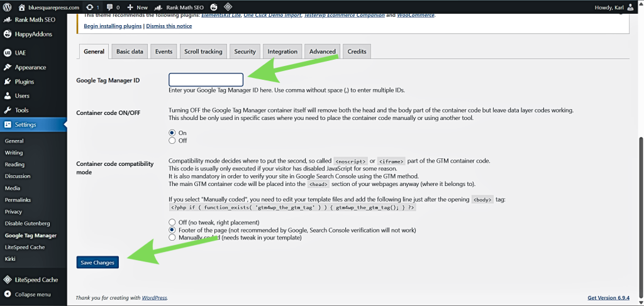Click the Save Changes button
The image size is (644, 306).
point(97,263)
